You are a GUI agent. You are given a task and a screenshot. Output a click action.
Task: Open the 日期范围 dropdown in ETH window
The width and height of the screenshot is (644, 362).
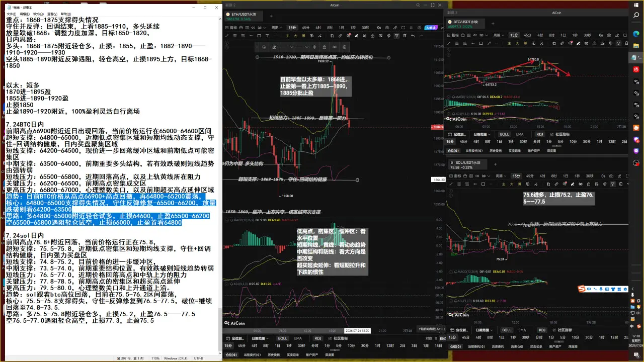point(260,338)
